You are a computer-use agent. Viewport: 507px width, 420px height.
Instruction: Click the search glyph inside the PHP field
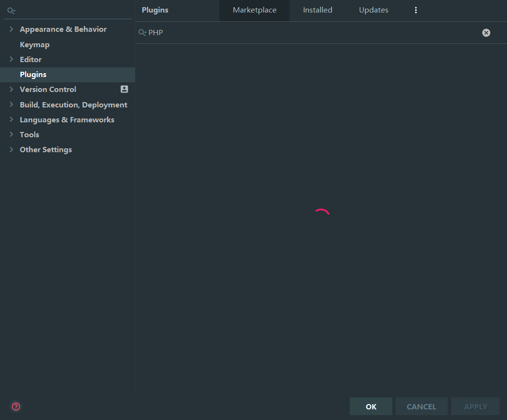[142, 32]
